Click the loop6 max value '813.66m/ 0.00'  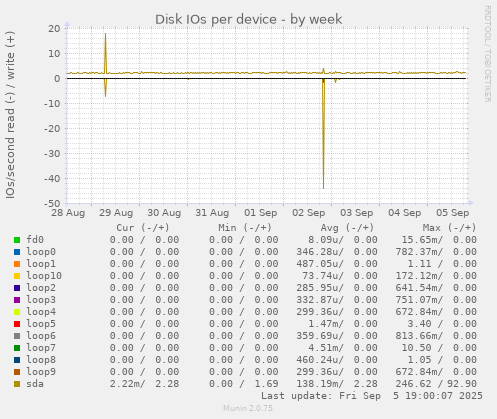(436, 336)
